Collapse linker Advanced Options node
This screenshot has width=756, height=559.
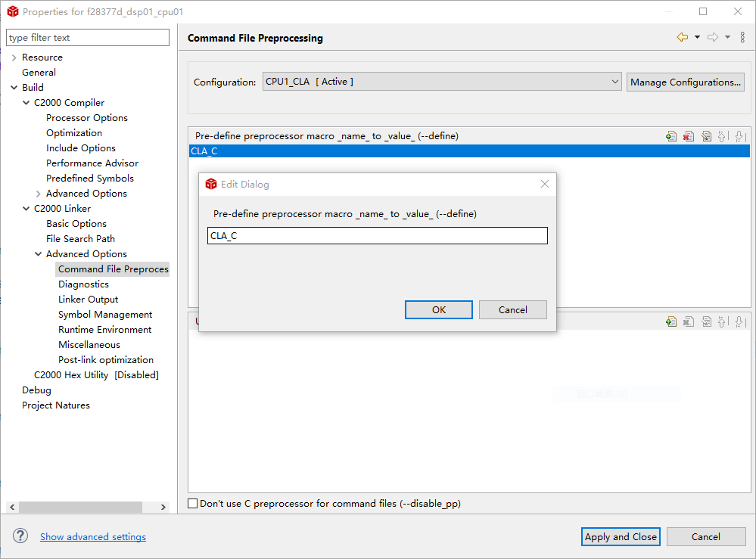[x=38, y=254]
